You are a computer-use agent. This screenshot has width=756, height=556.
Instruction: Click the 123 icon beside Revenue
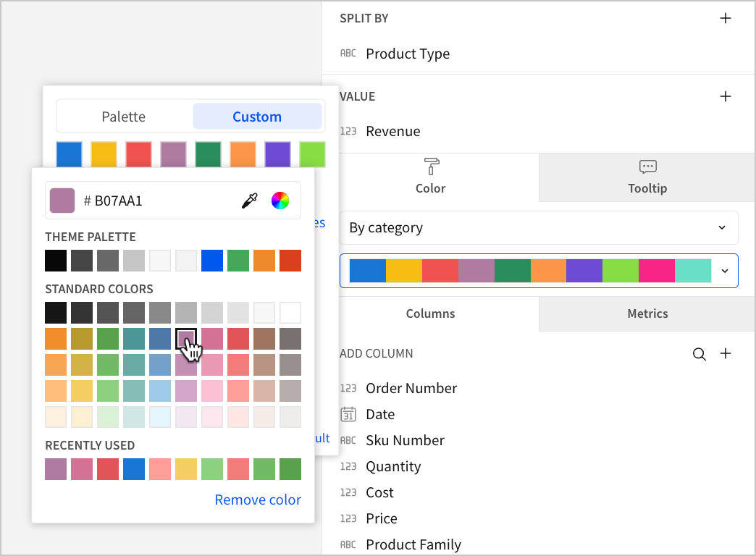point(348,131)
